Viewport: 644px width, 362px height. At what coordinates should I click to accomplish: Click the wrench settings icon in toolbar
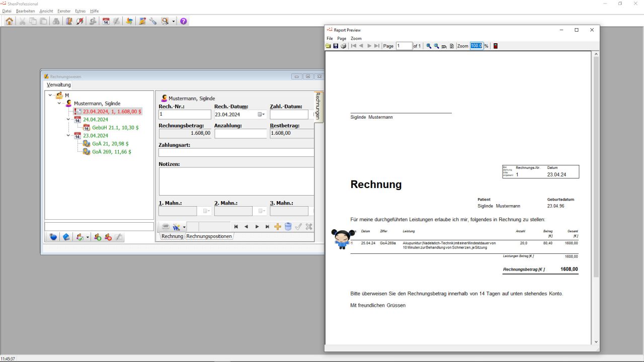tap(153, 21)
